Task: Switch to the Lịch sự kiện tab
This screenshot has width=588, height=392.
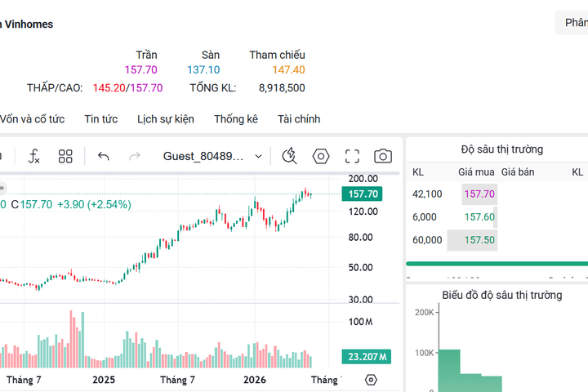Action: (x=165, y=119)
